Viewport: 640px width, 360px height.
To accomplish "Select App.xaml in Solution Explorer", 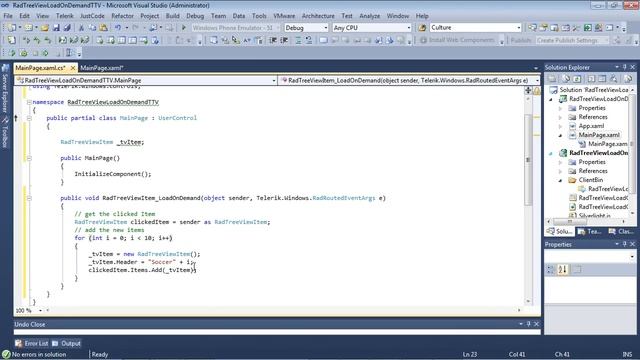I will pyautogui.click(x=591, y=126).
